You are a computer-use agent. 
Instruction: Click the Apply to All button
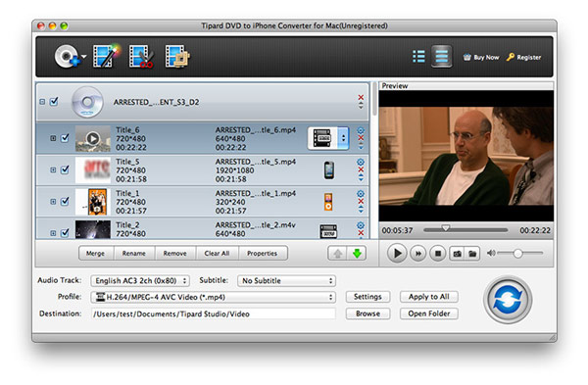click(428, 297)
